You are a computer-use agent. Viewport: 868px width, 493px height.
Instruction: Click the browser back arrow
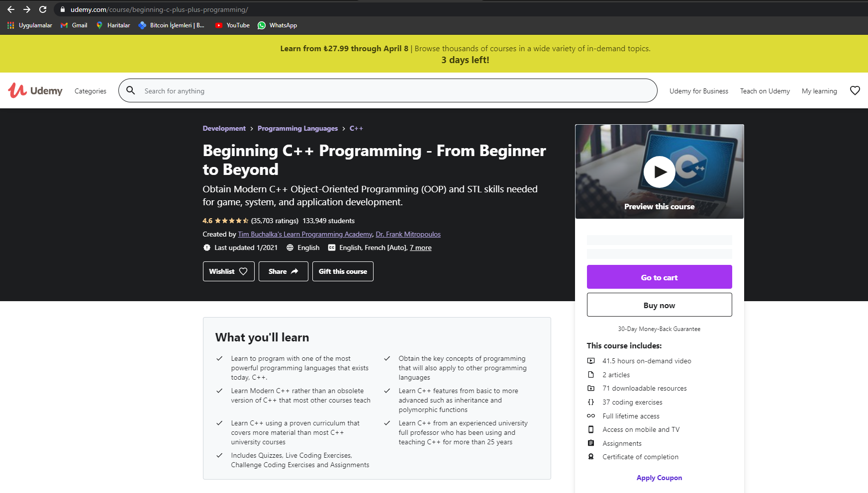coord(11,9)
